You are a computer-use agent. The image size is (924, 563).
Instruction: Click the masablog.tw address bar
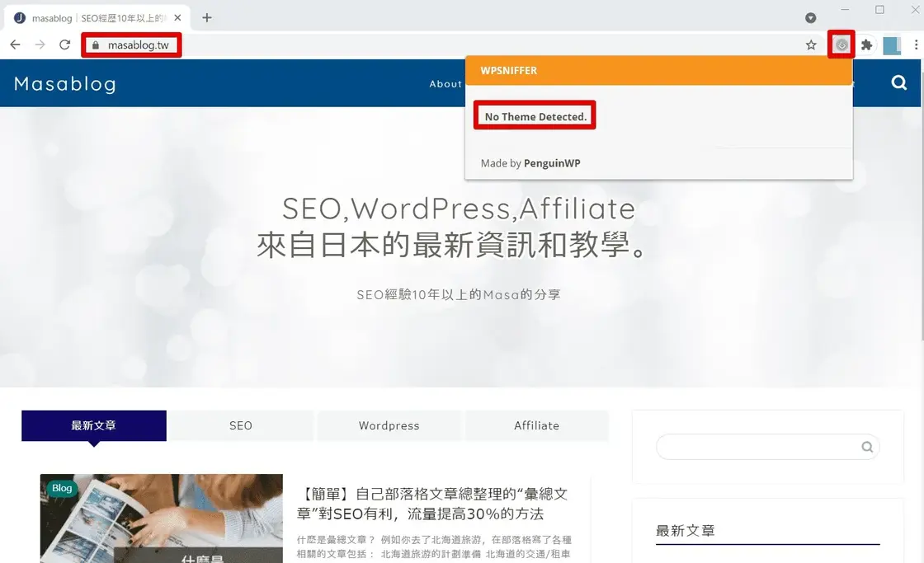(x=138, y=45)
